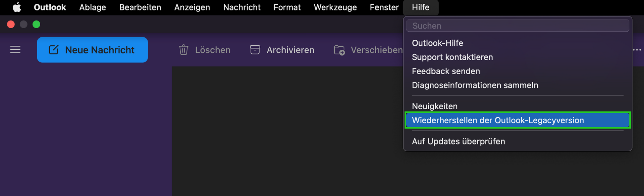The height and width of the screenshot is (196, 644).
Task: Open the Outlook application menu
Action: pos(50,7)
